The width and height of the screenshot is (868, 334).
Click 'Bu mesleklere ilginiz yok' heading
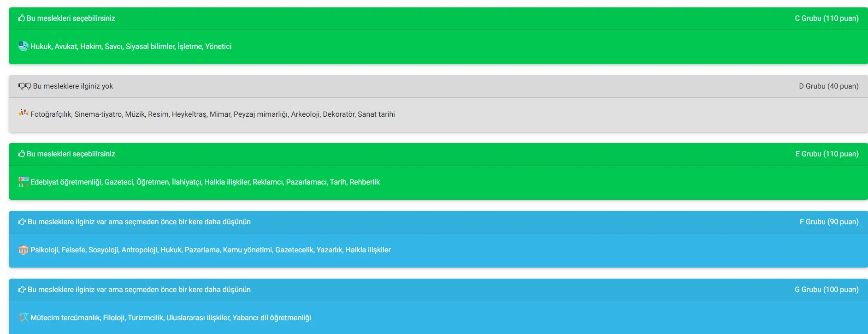73,86
